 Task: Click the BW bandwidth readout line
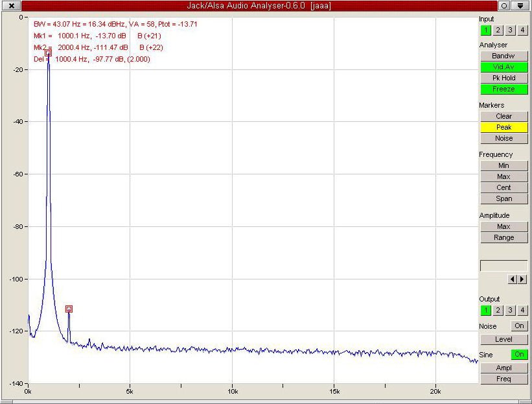[115, 24]
